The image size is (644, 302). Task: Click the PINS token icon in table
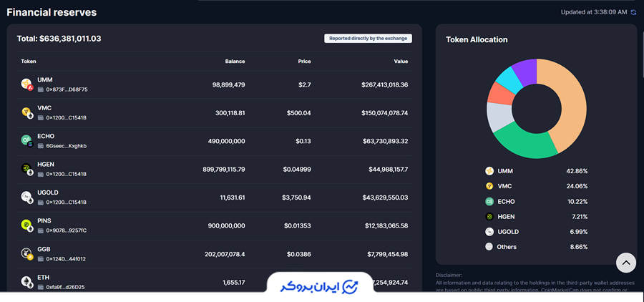[27, 225]
